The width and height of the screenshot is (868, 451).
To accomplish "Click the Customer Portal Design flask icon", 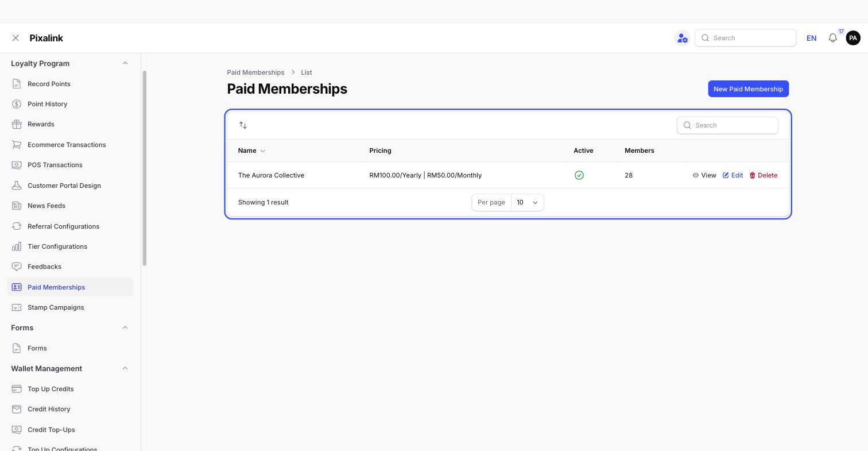I will pos(17,186).
